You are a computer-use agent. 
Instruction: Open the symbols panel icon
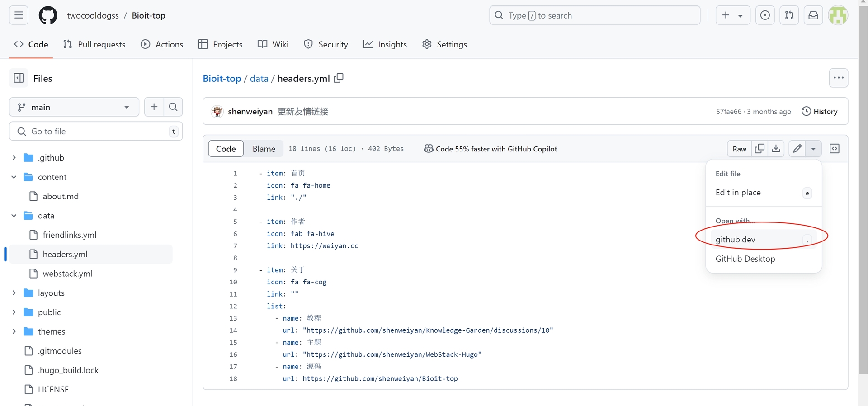point(835,149)
